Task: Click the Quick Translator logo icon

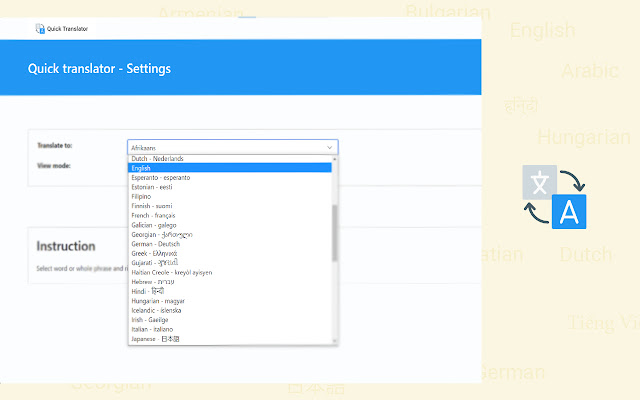Action: coord(40,29)
